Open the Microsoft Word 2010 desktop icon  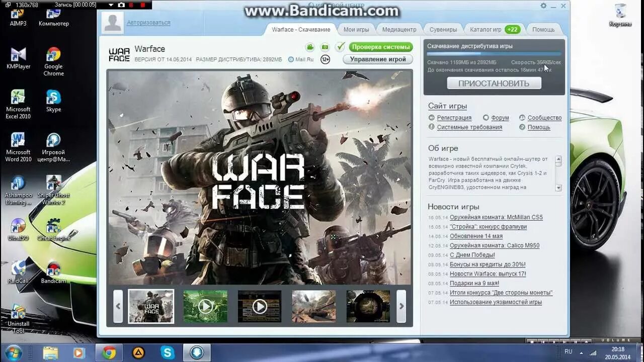(18, 147)
